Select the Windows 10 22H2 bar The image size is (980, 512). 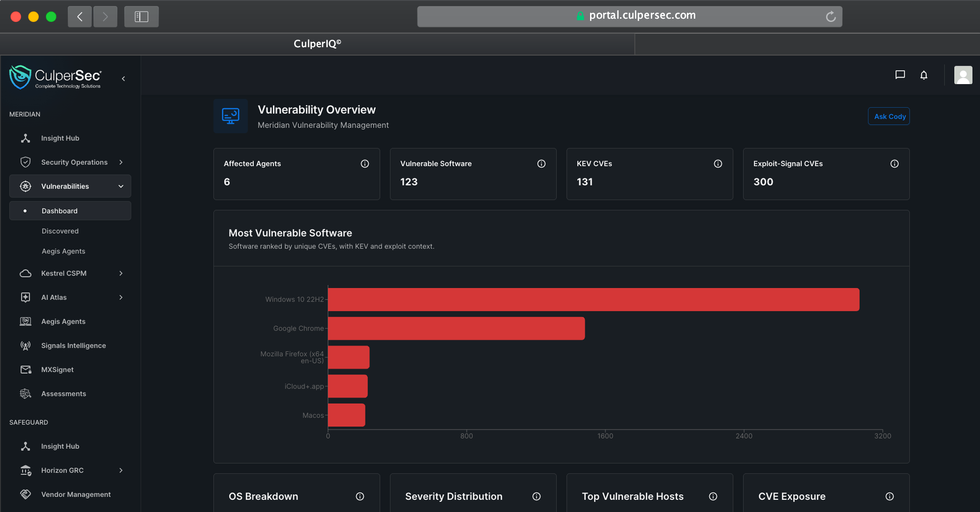point(594,299)
